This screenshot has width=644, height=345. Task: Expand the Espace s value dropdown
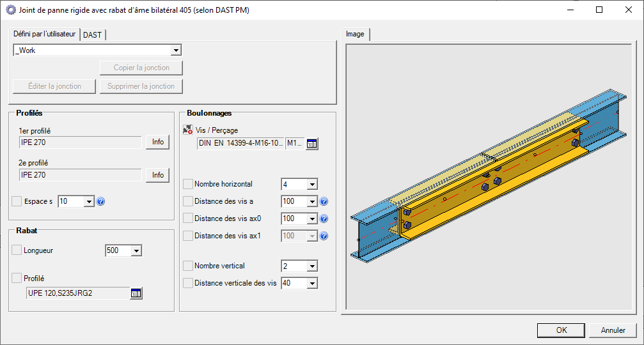(89, 201)
